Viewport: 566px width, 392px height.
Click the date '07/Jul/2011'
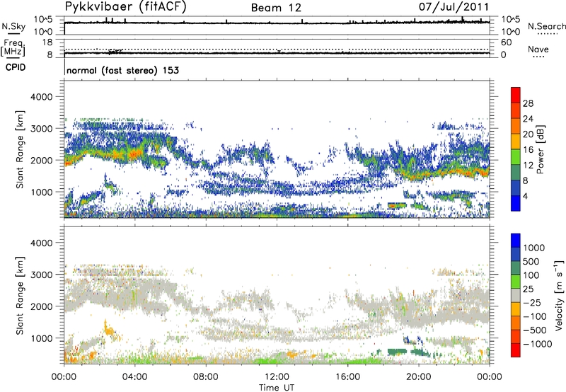(454, 7)
